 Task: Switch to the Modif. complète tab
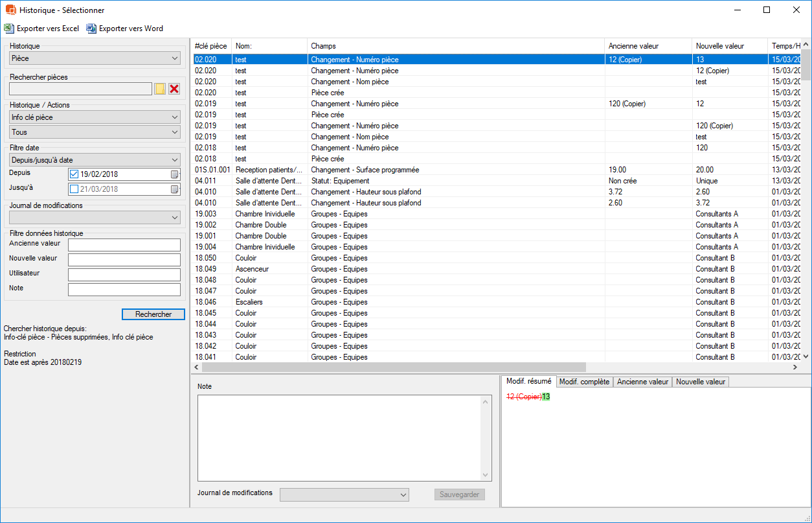click(584, 382)
